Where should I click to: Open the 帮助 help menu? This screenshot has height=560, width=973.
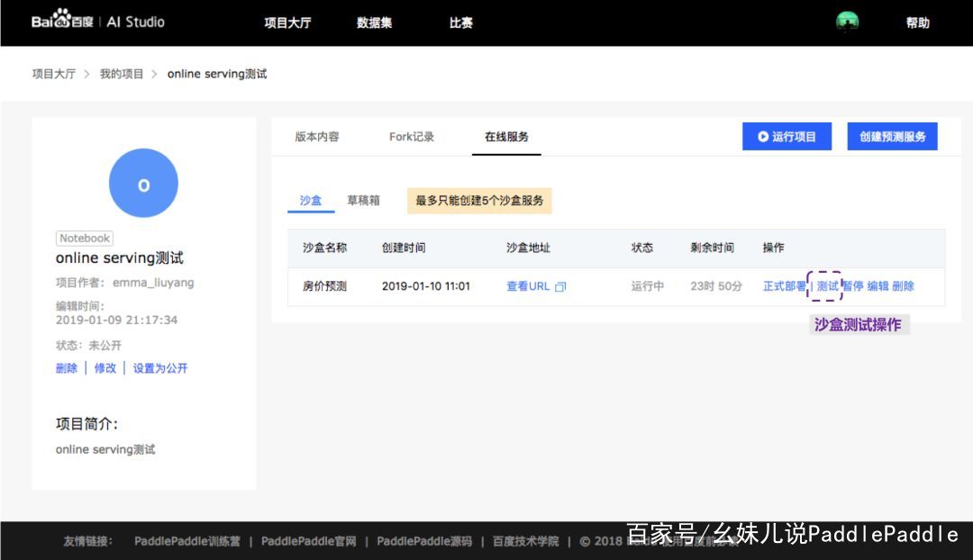(x=917, y=23)
